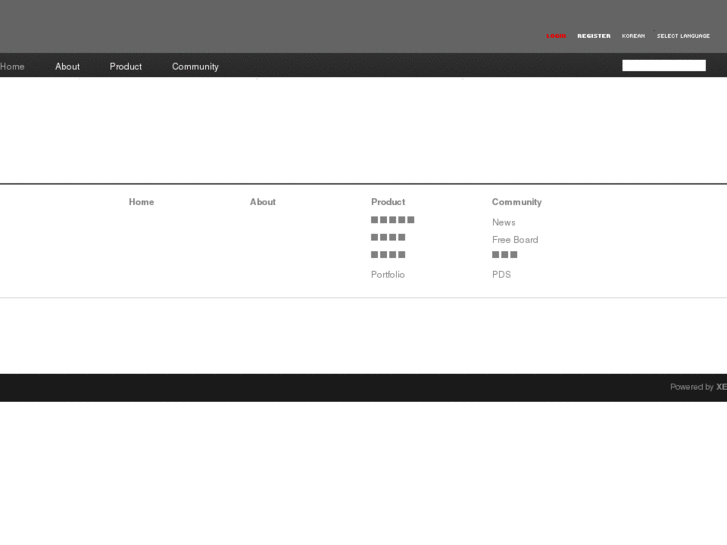The image size is (727, 545).
Task: Click the bold Community heading in sitemap
Action: click(517, 202)
